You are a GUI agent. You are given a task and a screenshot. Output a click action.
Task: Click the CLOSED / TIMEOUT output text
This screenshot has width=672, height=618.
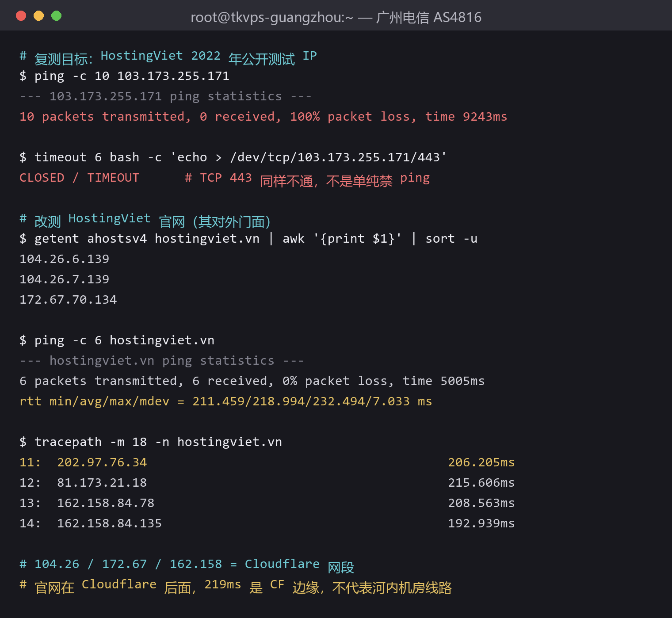coord(79,178)
